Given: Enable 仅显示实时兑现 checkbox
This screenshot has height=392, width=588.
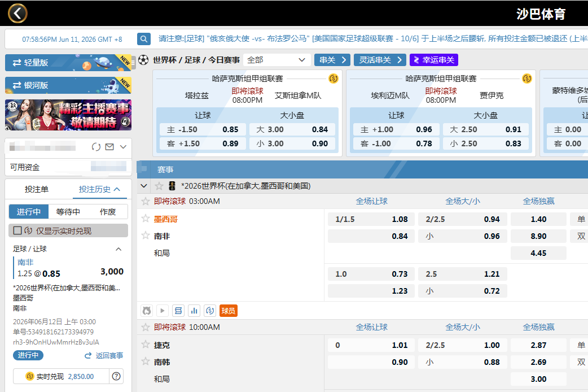Looking at the screenshot, I should [17, 230].
